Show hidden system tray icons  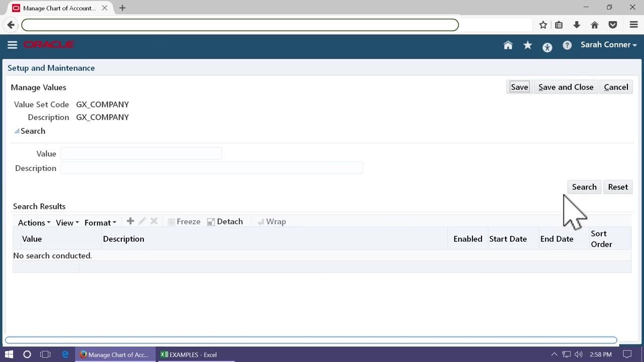(554, 354)
